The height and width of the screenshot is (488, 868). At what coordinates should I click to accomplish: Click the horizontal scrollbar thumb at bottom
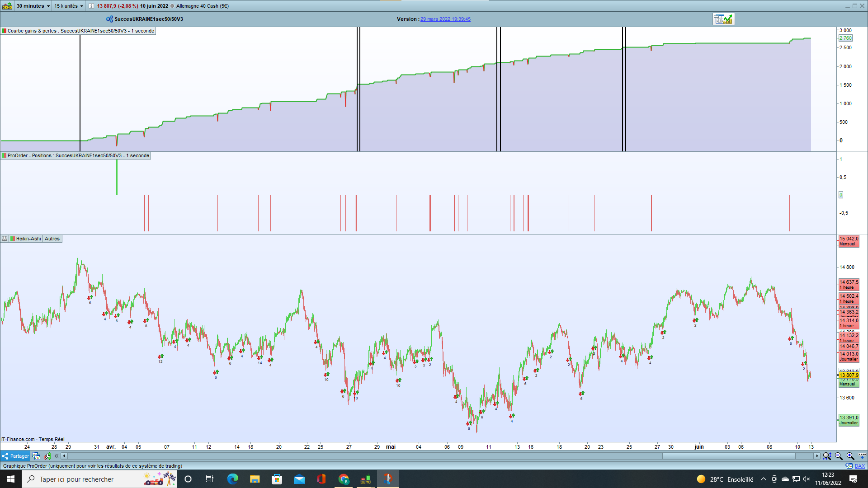(728, 456)
